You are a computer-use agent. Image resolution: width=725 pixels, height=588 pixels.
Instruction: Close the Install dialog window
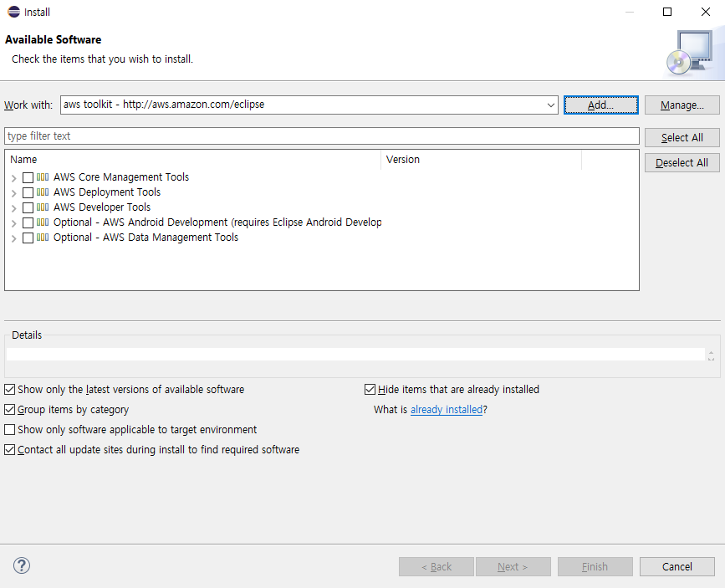(x=706, y=12)
